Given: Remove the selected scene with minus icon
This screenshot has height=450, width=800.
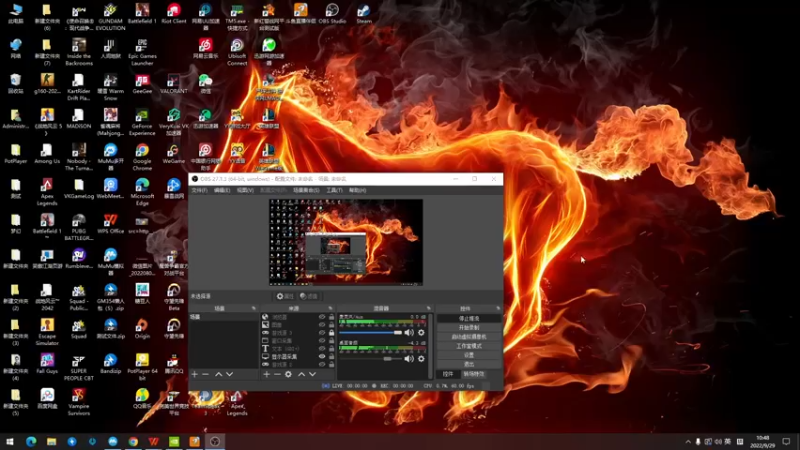Looking at the screenshot, I should (x=206, y=374).
